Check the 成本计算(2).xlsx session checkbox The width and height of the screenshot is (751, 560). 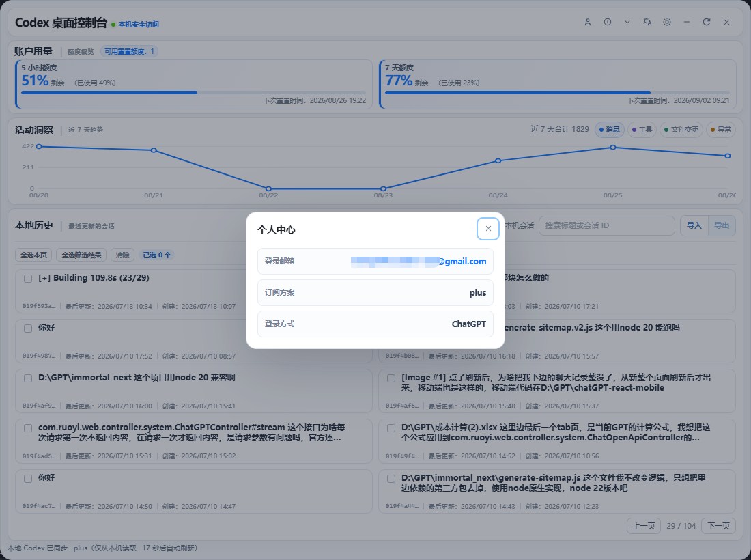click(391, 428)
